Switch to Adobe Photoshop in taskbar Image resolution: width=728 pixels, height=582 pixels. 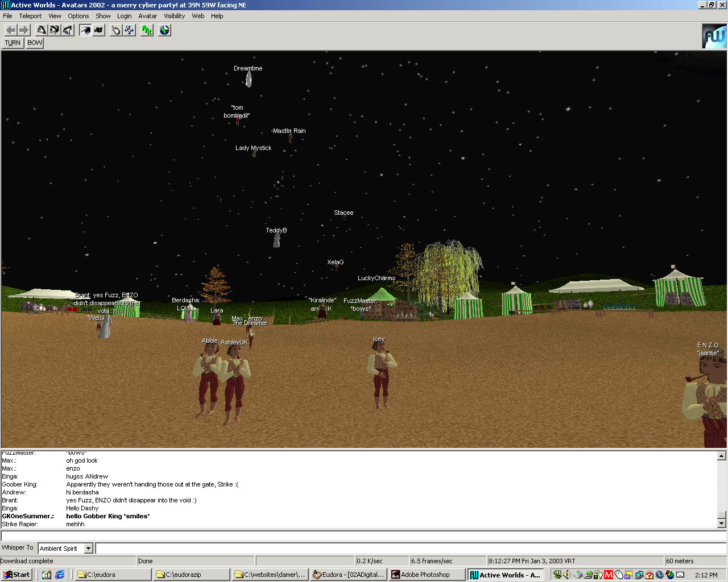point(426,575)
